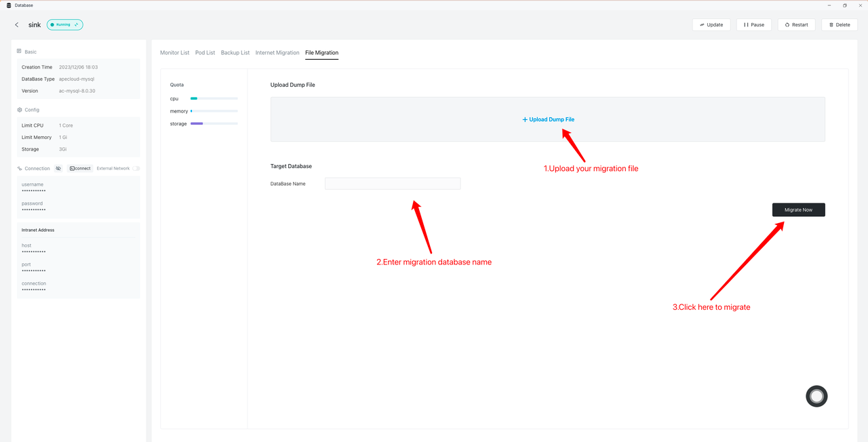Click the Database app icon in title bar

click(x=9, y=5)
